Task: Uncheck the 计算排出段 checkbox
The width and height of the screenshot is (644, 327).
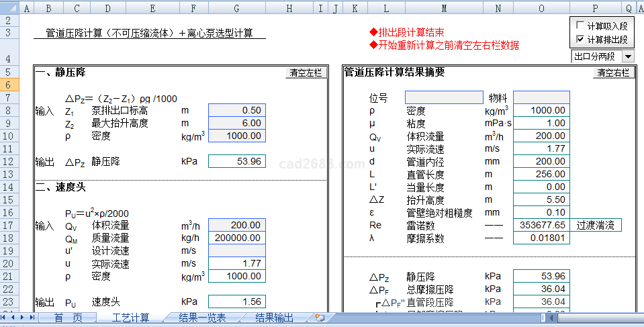Action: pyautogui.click(x=580, y=40)
